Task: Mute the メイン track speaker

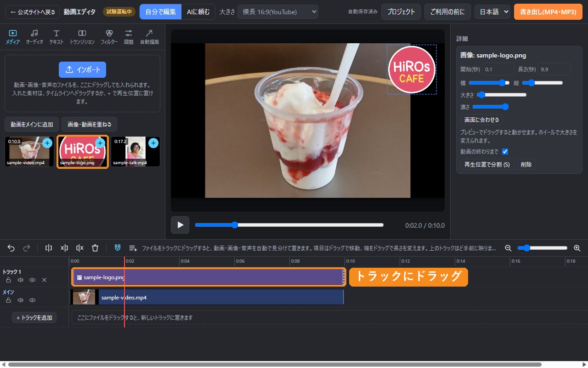Action: coord(20,300)
